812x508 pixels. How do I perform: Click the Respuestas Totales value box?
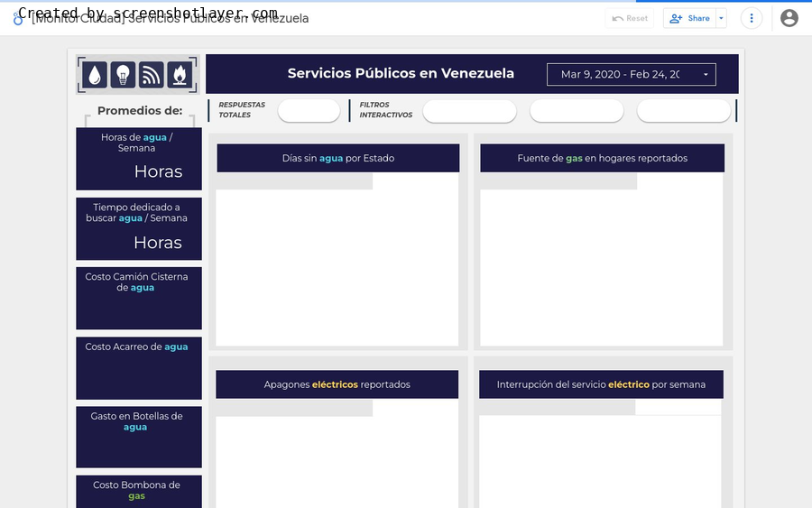click(309, 110)
